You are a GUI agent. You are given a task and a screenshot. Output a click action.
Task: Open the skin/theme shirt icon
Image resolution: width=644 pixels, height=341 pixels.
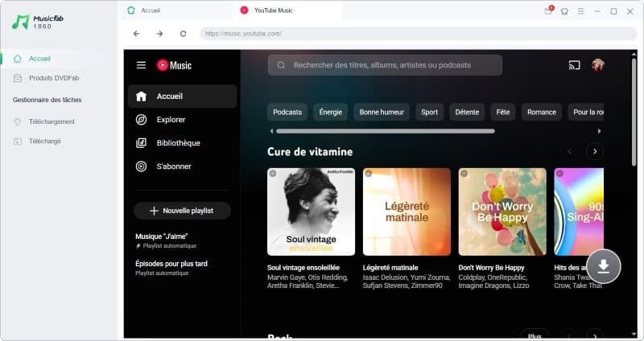point(565,11)
